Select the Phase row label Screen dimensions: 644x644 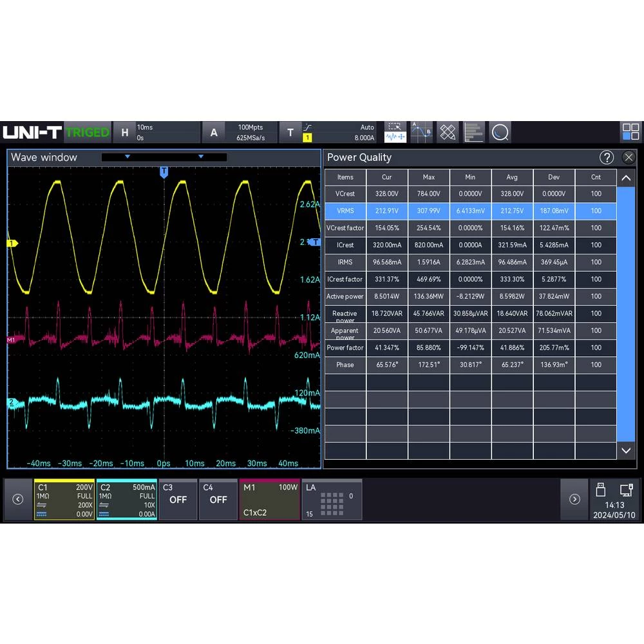(345, 365)
